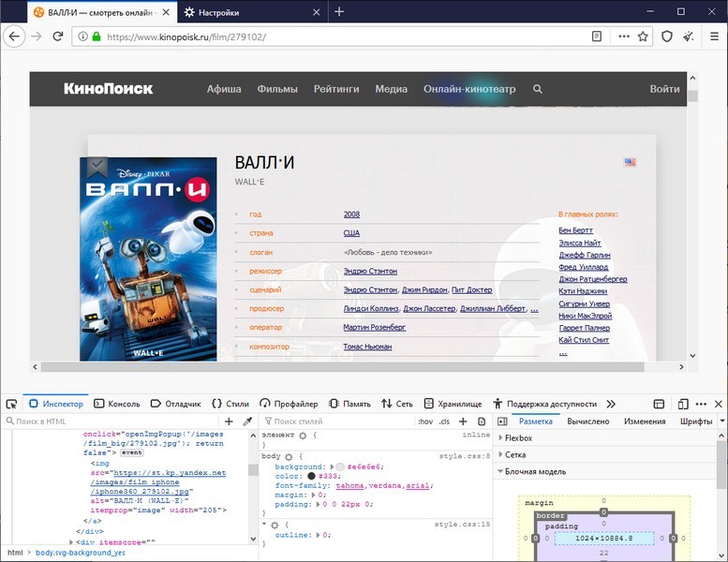The width and height of the screenshot is (728, 562).
Task: Click the Войти login button
Action: point(664,89)
